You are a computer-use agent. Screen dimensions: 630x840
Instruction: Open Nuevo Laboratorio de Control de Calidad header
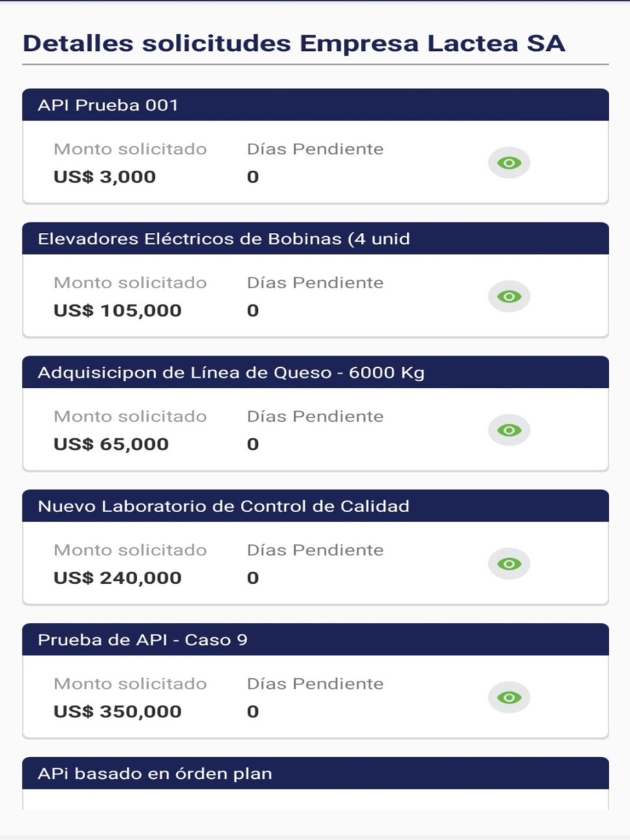click(316, 506)
